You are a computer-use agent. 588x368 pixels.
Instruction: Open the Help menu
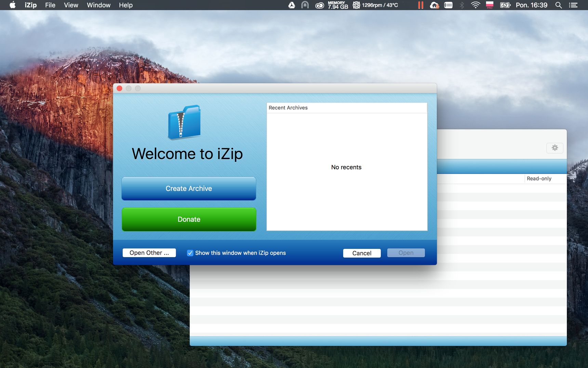(x=125, y=5)
